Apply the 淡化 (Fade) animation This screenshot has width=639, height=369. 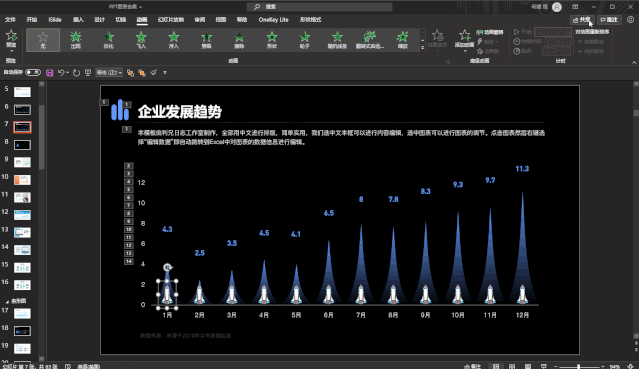coord(108,40)
